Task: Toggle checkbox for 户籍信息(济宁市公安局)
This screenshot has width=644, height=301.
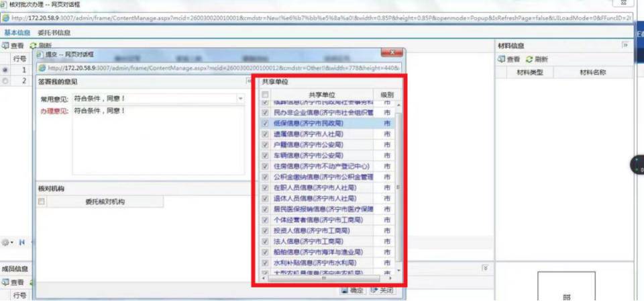Action: (266, 144)
